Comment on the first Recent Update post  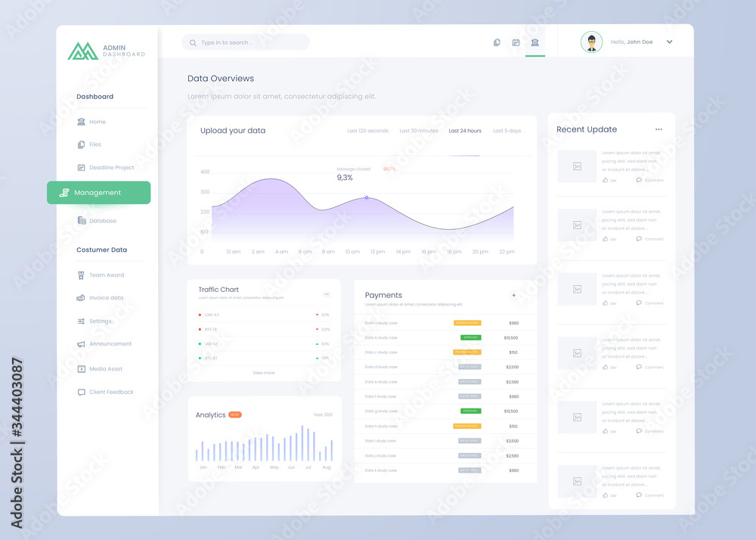point(649,180)
